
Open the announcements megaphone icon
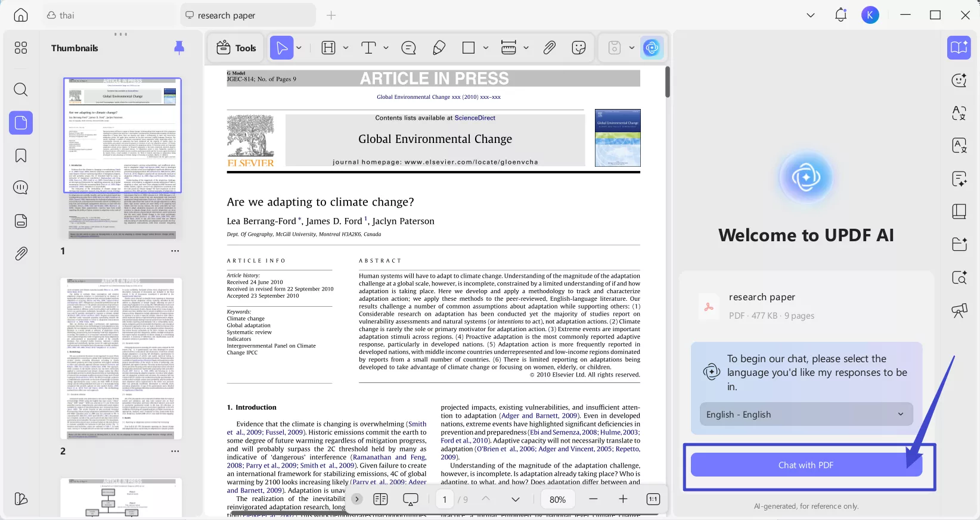(959, 310)
